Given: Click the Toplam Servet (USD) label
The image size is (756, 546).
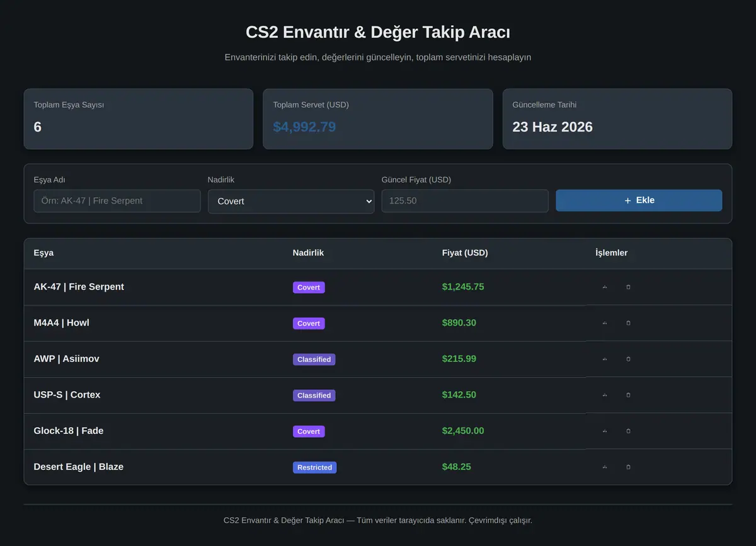Looking at the screenshot, I should point(311,105).
